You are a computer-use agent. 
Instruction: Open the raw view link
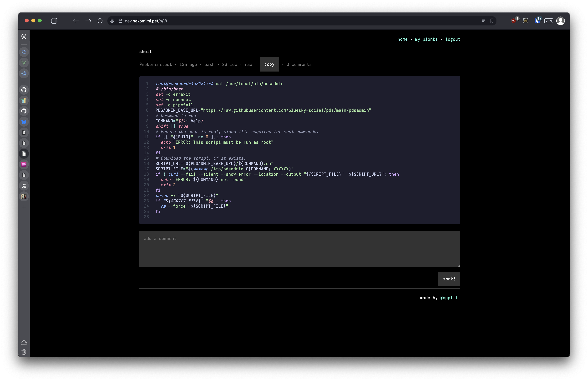248,65
